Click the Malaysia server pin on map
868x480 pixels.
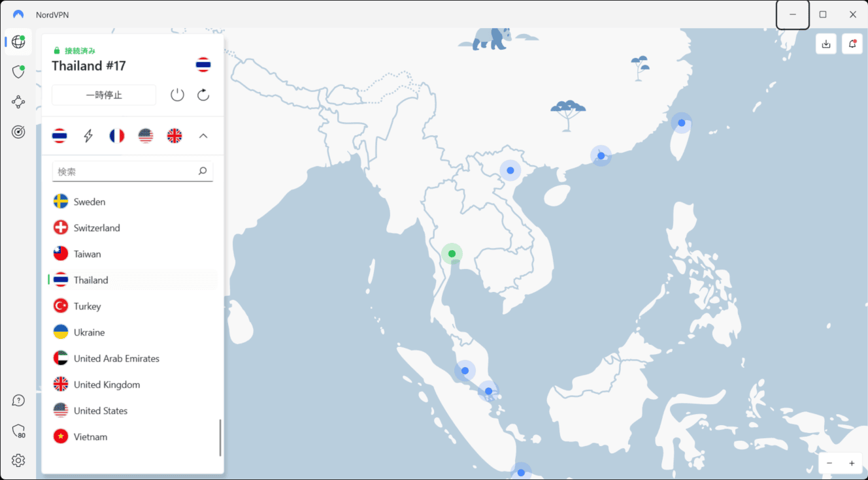pyautogui.click(x=465, y=371)
